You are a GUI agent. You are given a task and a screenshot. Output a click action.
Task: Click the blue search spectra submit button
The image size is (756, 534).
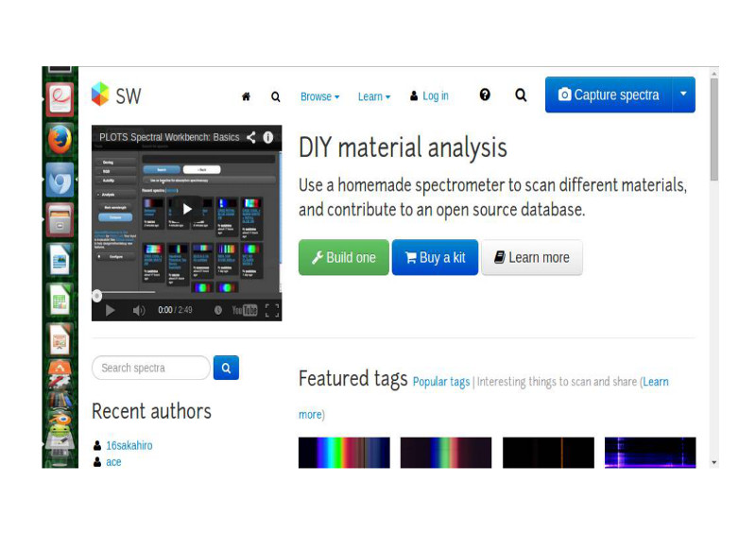(226, 368)
